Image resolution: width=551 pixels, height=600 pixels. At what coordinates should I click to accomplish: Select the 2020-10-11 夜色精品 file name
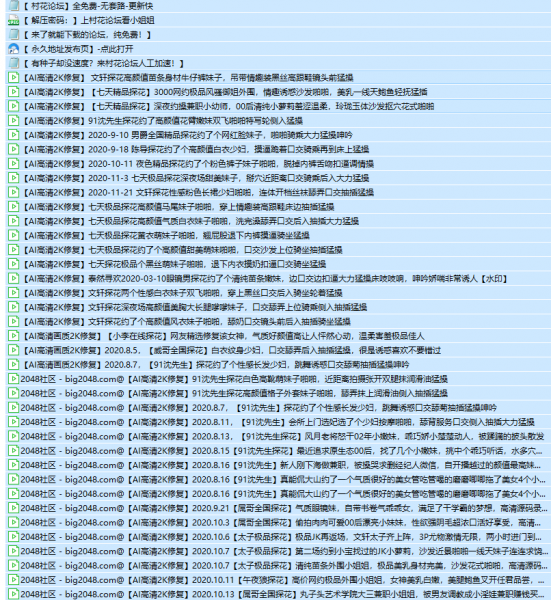[x=199, y=164]
